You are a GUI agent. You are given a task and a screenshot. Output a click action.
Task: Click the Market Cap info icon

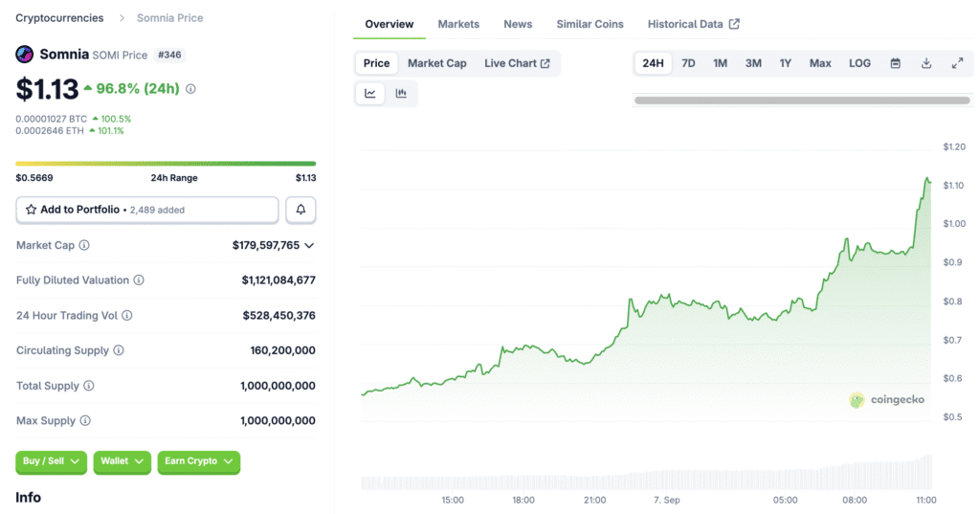click(84, 246)
